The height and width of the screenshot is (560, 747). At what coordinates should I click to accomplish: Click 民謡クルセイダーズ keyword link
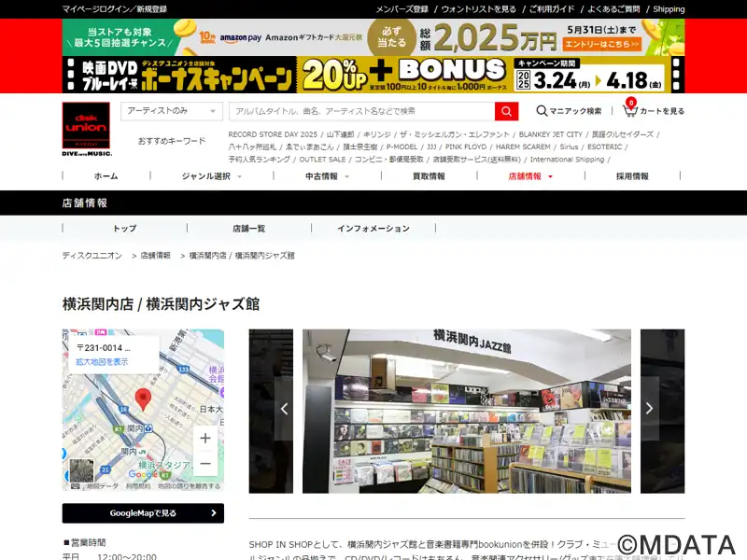coord(623,134)
